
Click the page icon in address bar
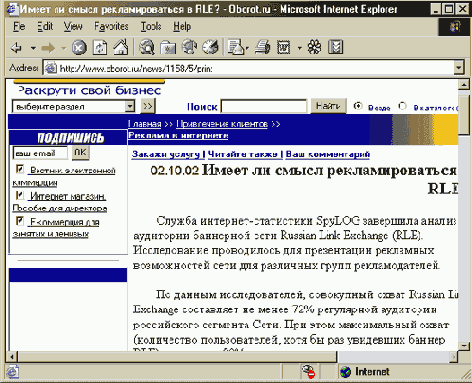click(x=51, y=68)
